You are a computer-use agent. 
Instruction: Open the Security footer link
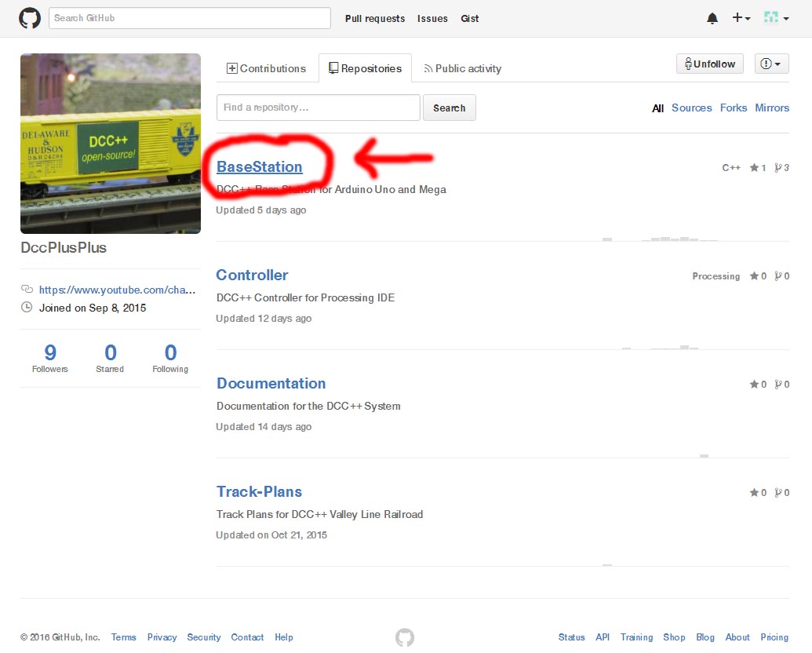(203, 637)
